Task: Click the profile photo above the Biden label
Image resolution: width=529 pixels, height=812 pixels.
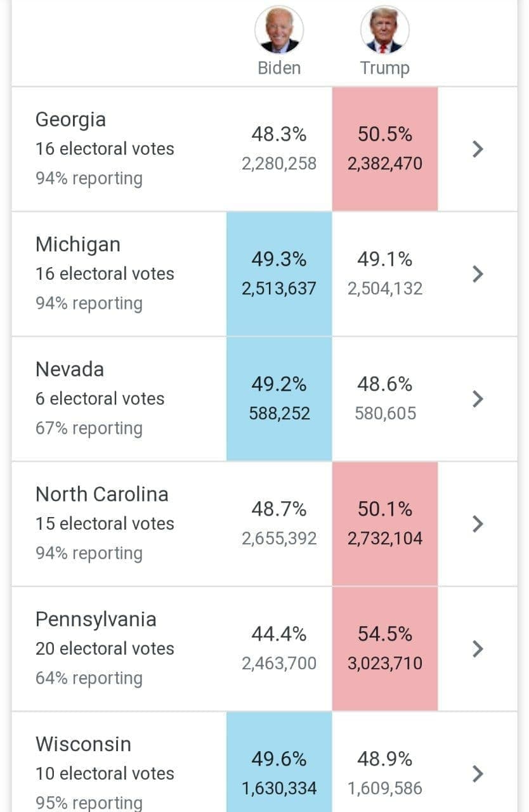Action: [x=279, y=30]
